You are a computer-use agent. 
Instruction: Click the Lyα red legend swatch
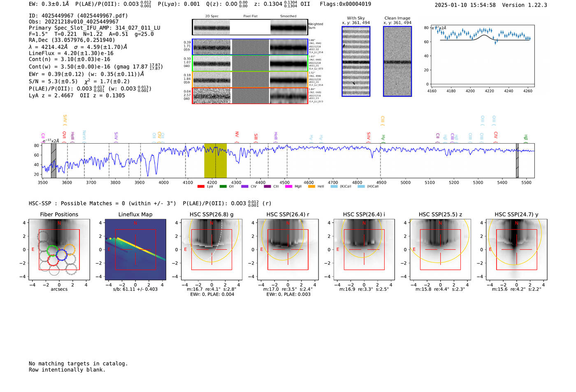pyautogui.click(x=201, y=186)
